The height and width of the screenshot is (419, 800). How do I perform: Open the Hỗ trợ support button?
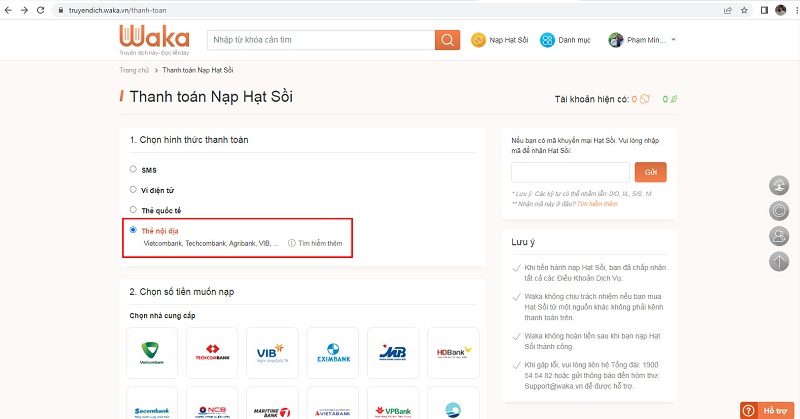coord(768,410)
